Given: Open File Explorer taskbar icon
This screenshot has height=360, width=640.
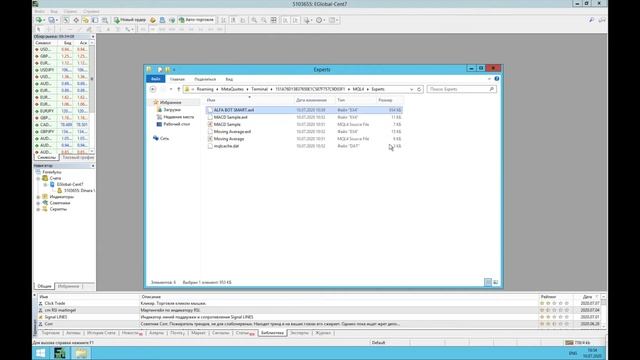Looking at the screenshot, I should coord(81,353).
